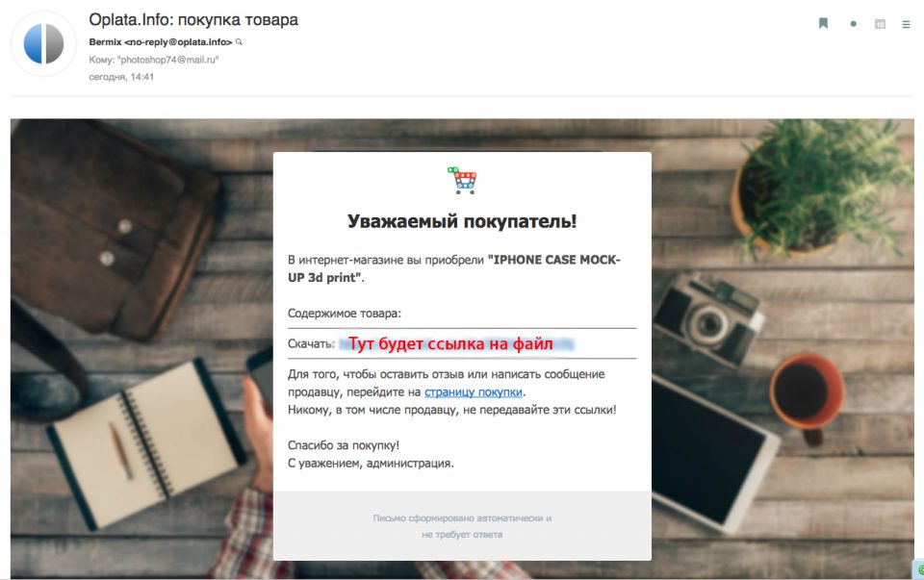
Task: Click the Содержимое товара section label
Action: tap(345, 314)
